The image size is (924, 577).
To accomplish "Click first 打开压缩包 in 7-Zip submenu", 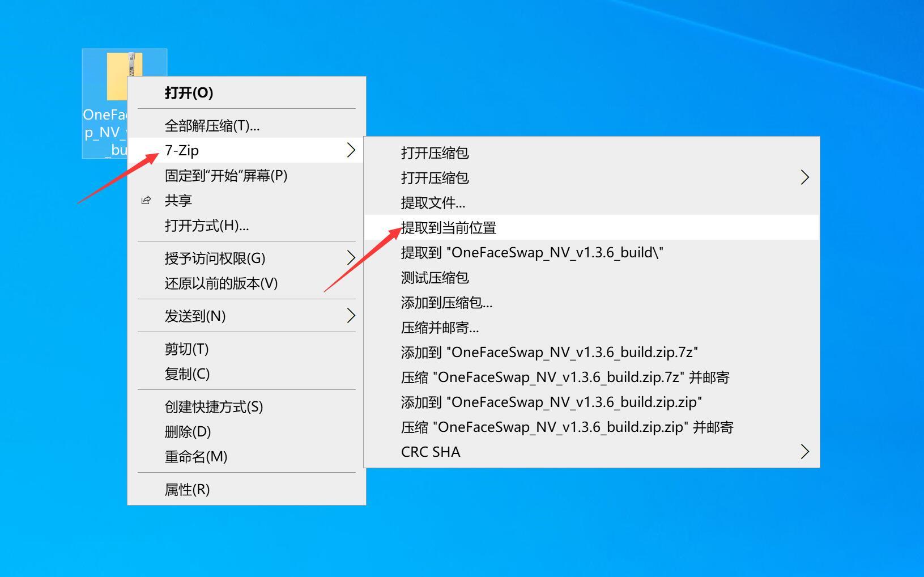I will (x=591, y=153).
